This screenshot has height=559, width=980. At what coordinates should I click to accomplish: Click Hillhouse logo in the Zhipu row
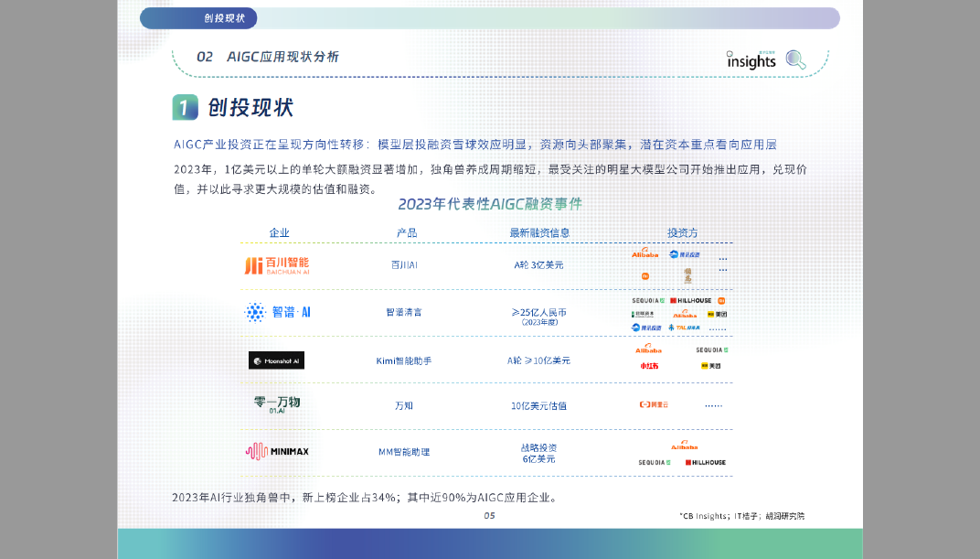(x=690, y=301)
